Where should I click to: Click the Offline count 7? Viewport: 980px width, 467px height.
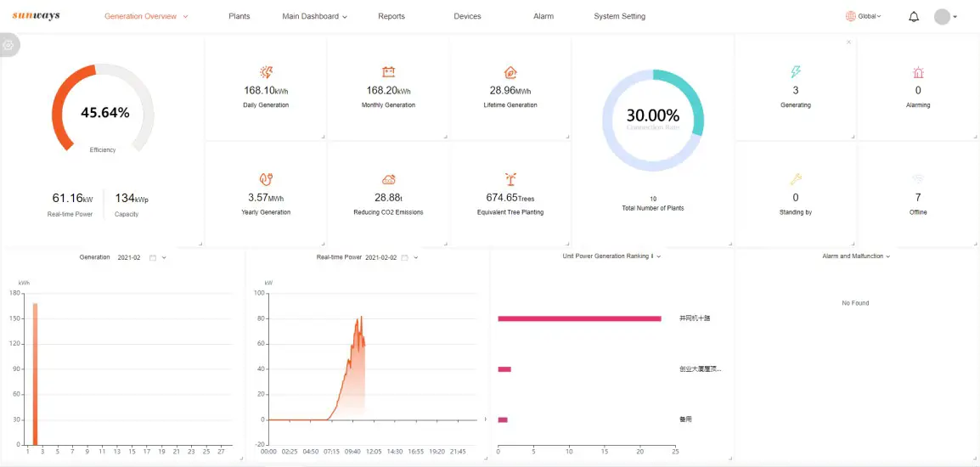coord(918,198)
